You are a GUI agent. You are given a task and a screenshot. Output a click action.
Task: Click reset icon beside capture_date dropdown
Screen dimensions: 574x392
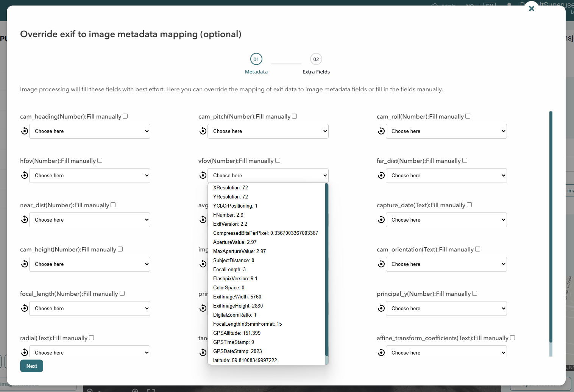[x=381, y=220]
